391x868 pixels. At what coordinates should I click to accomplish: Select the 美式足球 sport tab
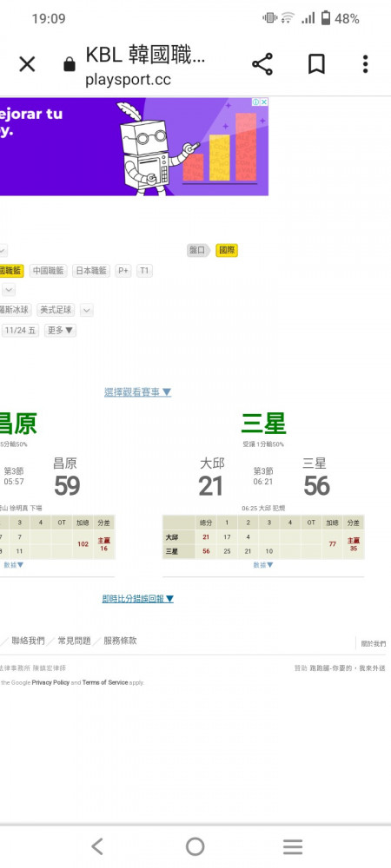[x=56, y=310]
